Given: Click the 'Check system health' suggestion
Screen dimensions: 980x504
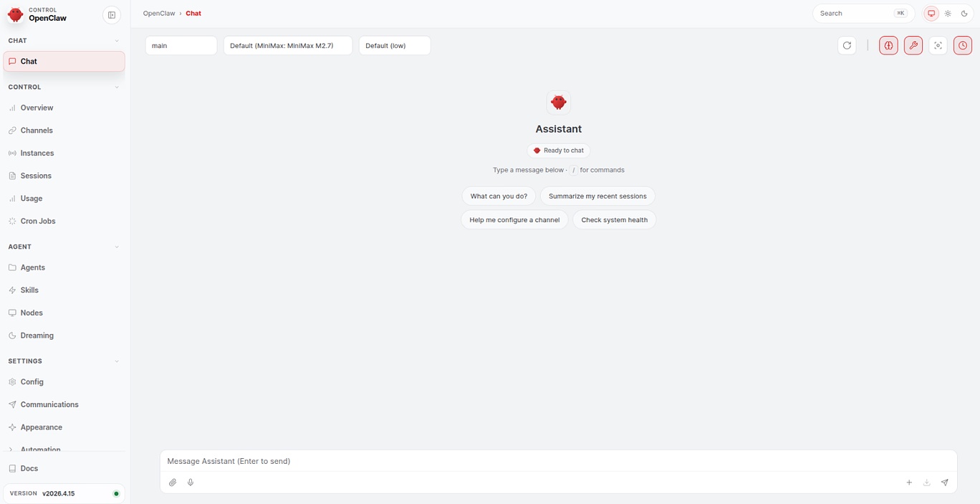Looking at the screenshot, I should [x=615, y=220].
